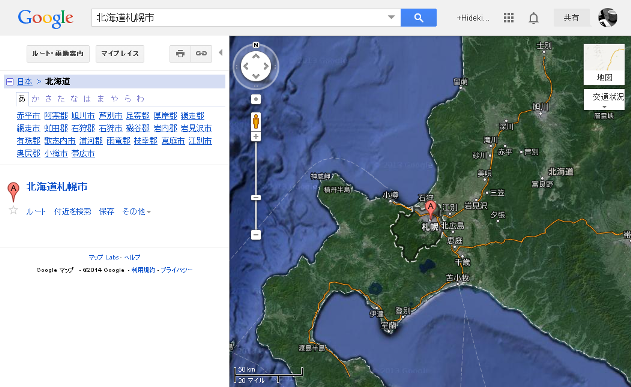This screenshot has width=631, height=387.
Task: Collapse the 日本 > 北海道 tree box
Action: tap(10, 82)
